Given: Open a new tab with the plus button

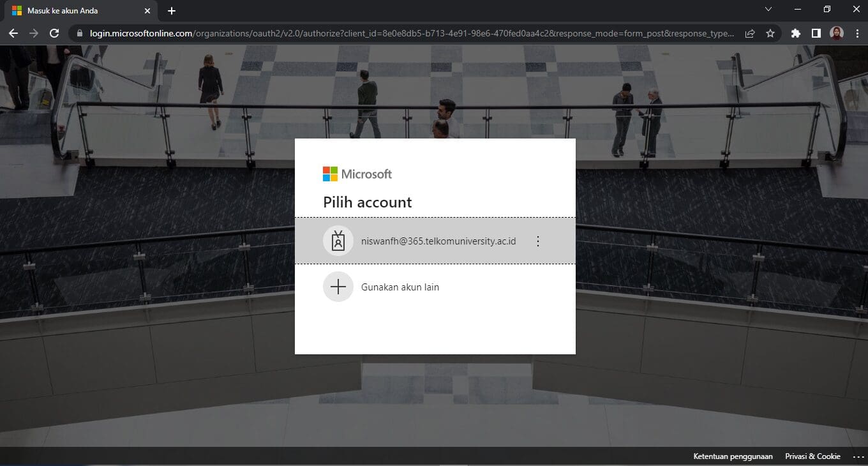Looking at the screenshot, I should pyautogui.click(x=171, y=11).
